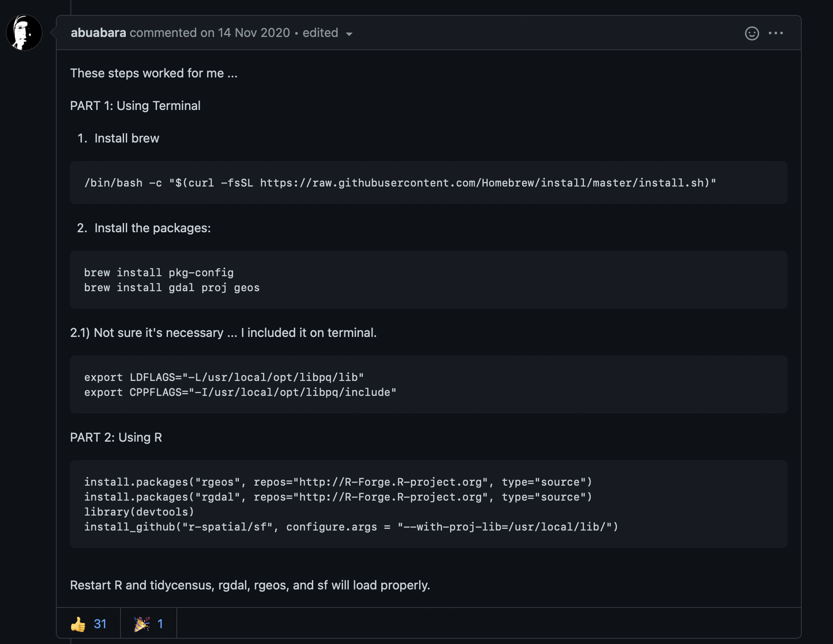Click the export LDFLAGS code line
Viewport: 833px width, 644px height.
pyautogui.click(x=224, y=377)
